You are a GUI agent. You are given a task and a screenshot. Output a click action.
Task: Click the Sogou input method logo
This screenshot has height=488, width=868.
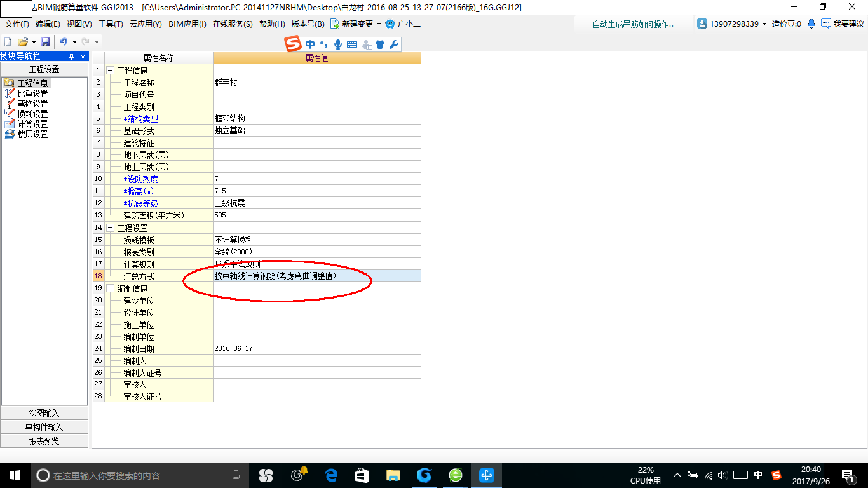tap(293, 44)
